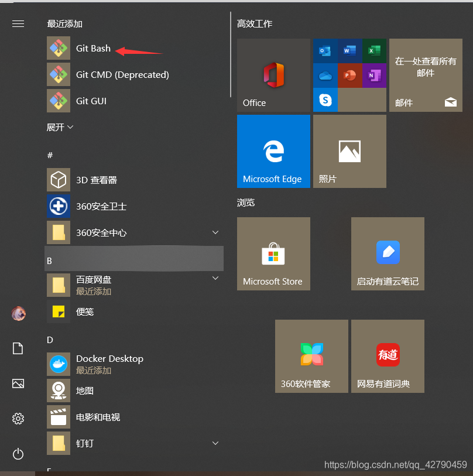Screen dimensions: 473x476
Task: Expand the 百度网盘 folder chevron
Action: (215, 278)
